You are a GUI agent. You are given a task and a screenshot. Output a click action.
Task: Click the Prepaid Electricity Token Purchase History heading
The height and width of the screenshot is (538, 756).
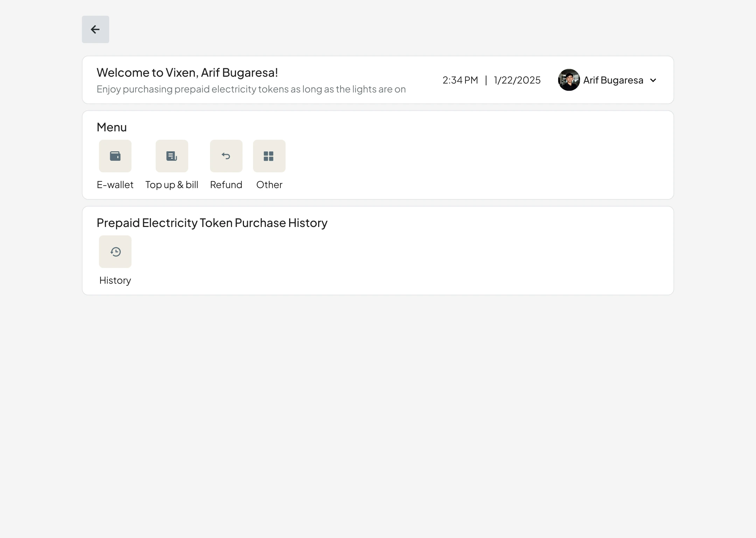tap(212, 223)
